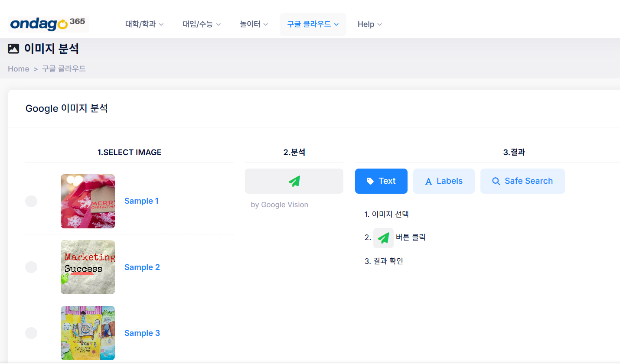Image resolution: width=620 pixels, height=364 pixels.
Task: Click the '3.결과' column header
Action: pos(514,153)
